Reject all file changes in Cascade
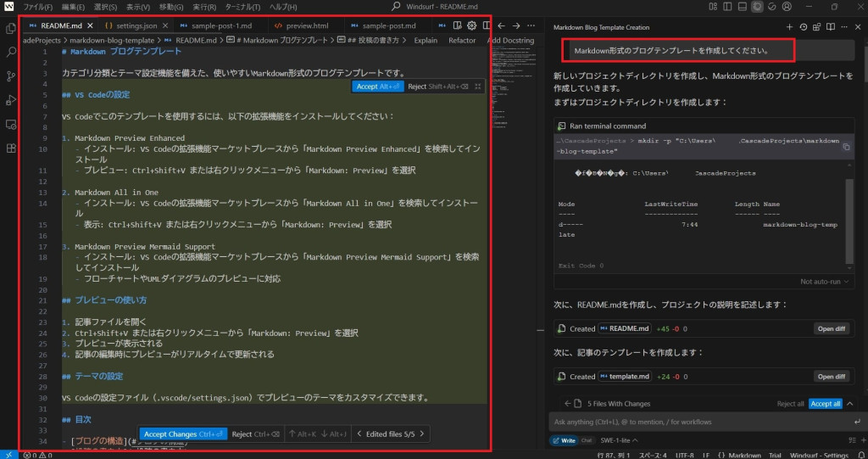The image size is (868, 459). [790, 404]
